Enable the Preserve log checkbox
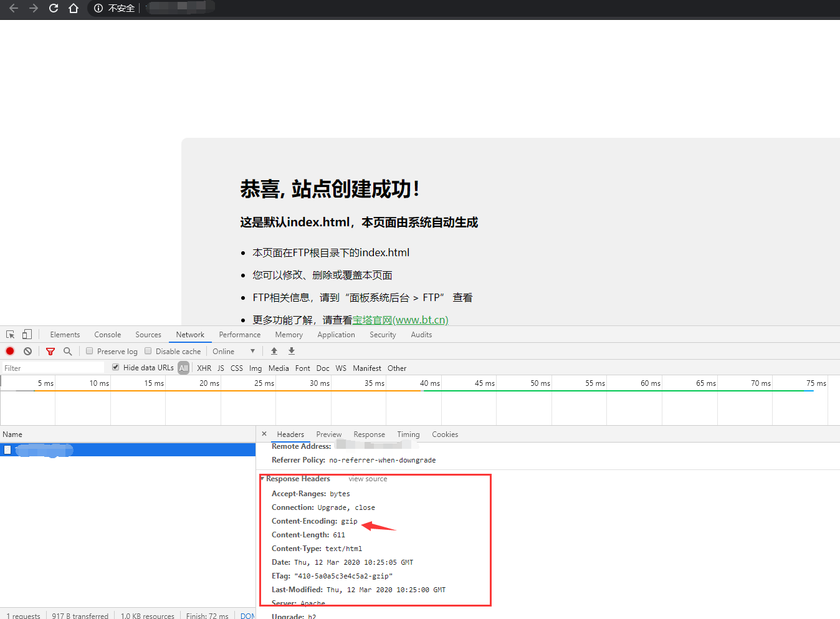 coord(90,351)
